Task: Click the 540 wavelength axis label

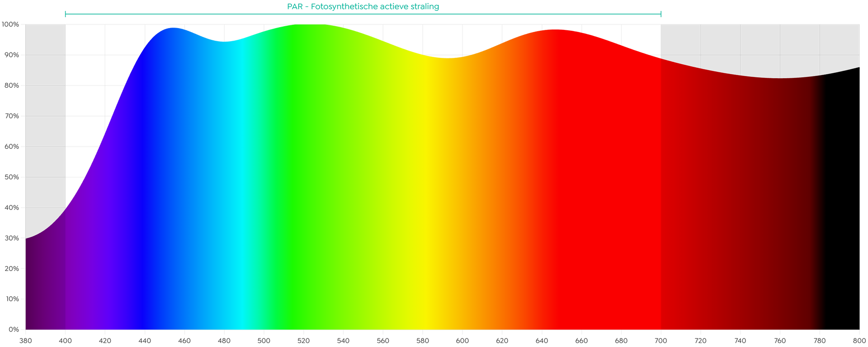Action: pyautogui.click(x=343, y=340)
